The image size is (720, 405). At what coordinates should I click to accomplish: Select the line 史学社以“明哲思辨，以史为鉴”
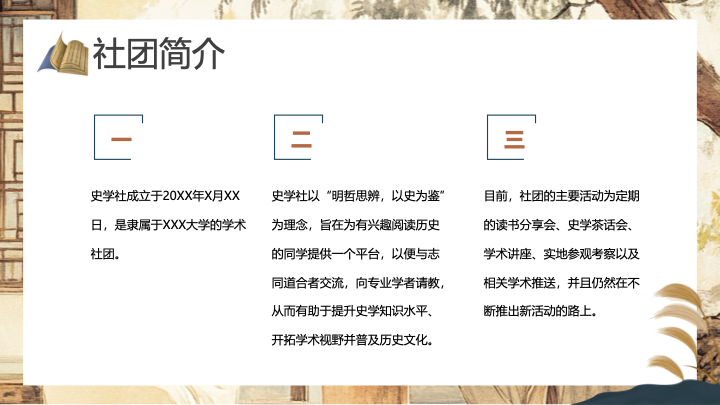point(358,196)
